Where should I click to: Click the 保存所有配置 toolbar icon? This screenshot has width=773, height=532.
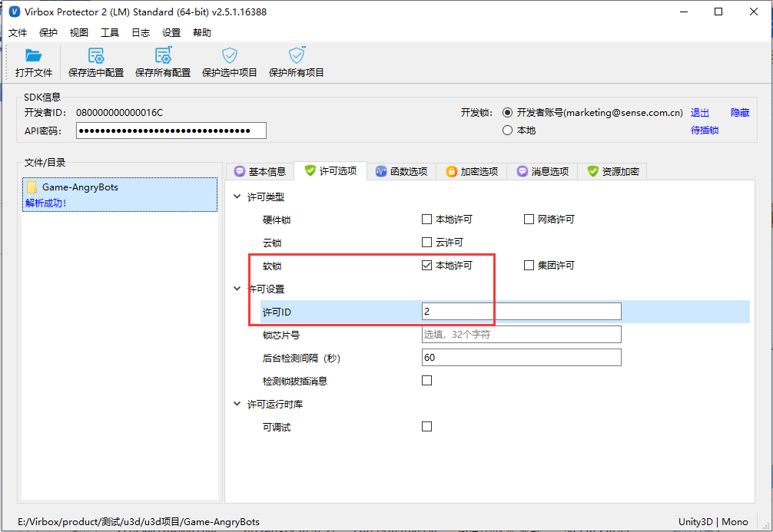point(163,55)
